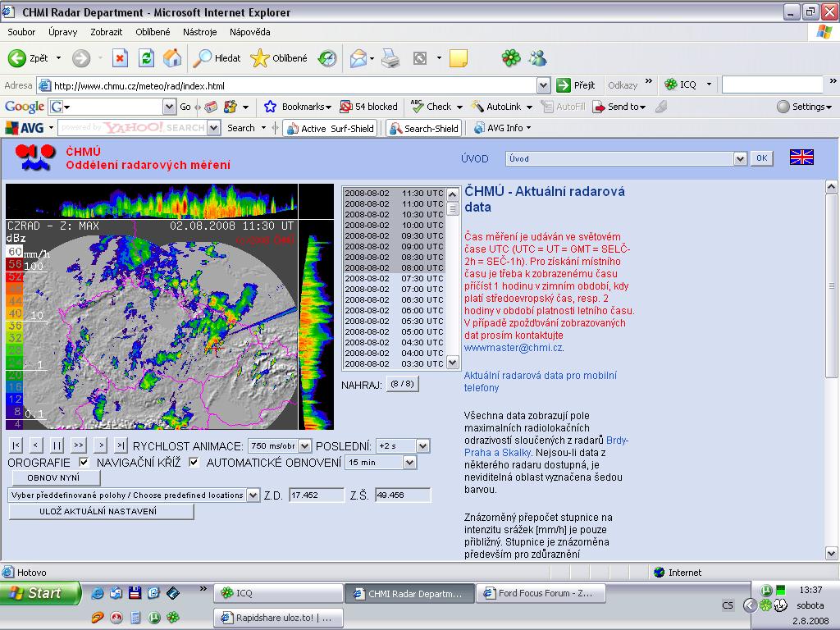The image size is (840, 630).
Task: Select 2008-08-02 07:30 UTC in time list
Action: (394, 279)
